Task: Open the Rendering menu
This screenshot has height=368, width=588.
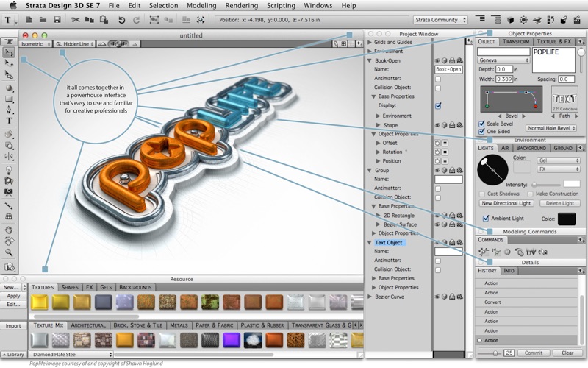Action: click(x=240, y=5)
